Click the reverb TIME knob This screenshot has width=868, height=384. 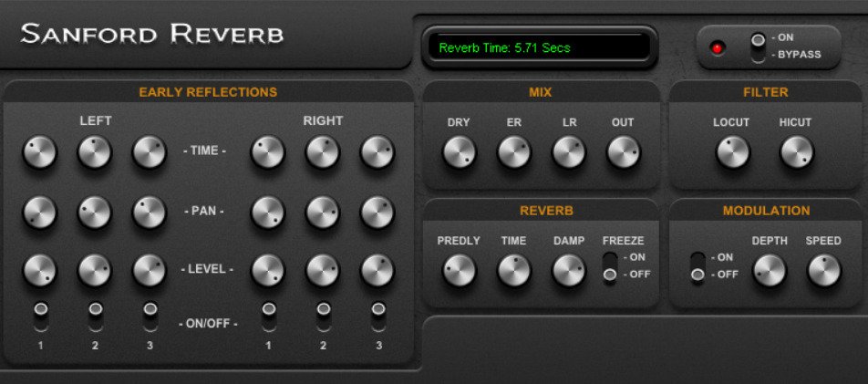[513, 270]
